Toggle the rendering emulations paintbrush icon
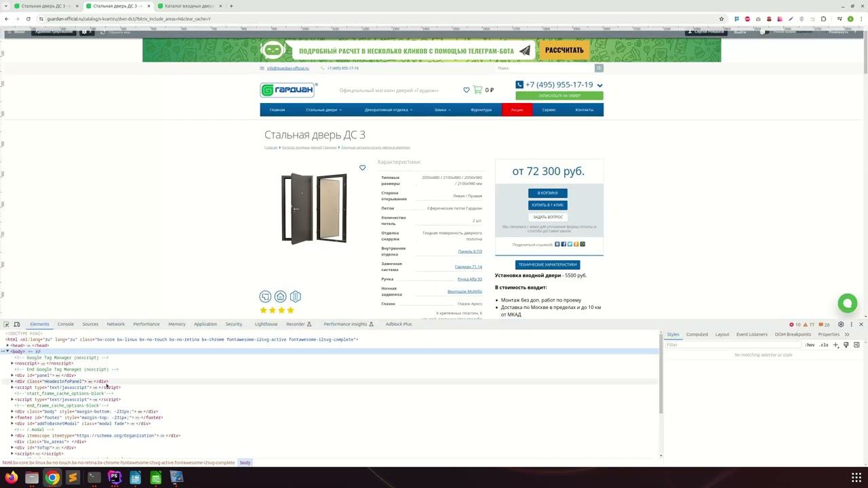 tap(846, 345)
